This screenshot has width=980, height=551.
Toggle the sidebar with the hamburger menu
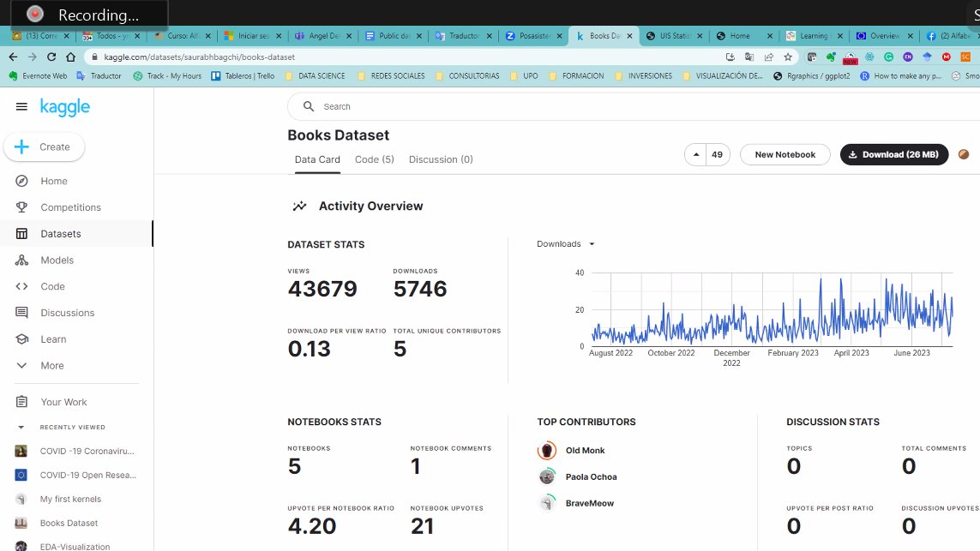21,106
